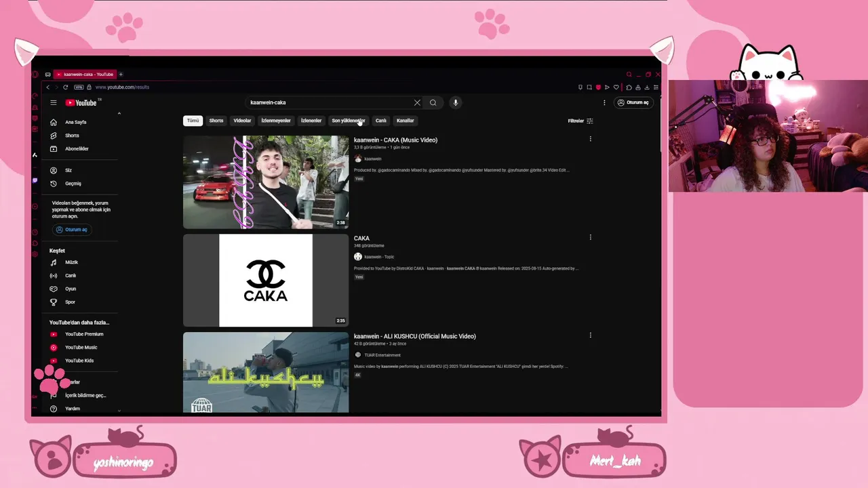Select the Tümü filter chip
The image size is (868, 488).
pyautogui.click(x=193, y=121)
